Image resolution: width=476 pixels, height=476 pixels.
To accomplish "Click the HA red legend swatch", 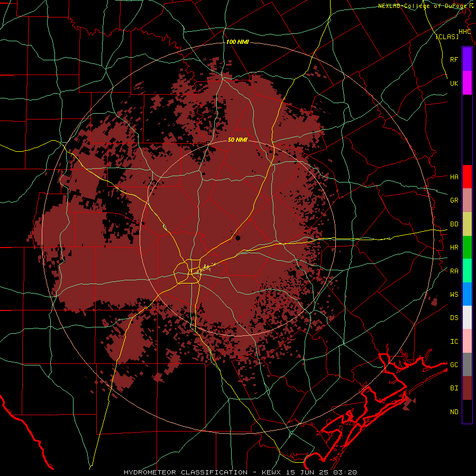I will click(467, 177).
